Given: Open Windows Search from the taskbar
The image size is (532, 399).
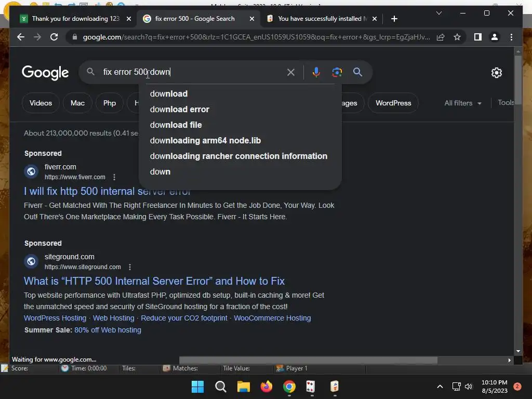Looking at the screenshot, I should (220, 387).
